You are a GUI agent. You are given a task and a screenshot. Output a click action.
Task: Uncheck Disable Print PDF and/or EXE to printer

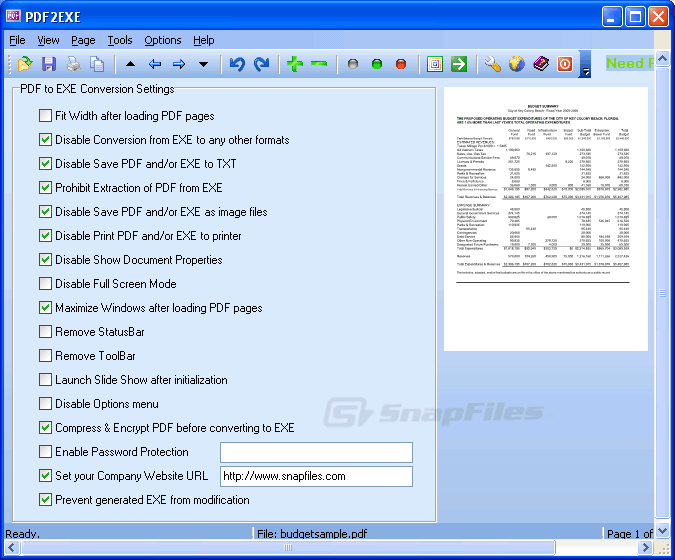45,235
